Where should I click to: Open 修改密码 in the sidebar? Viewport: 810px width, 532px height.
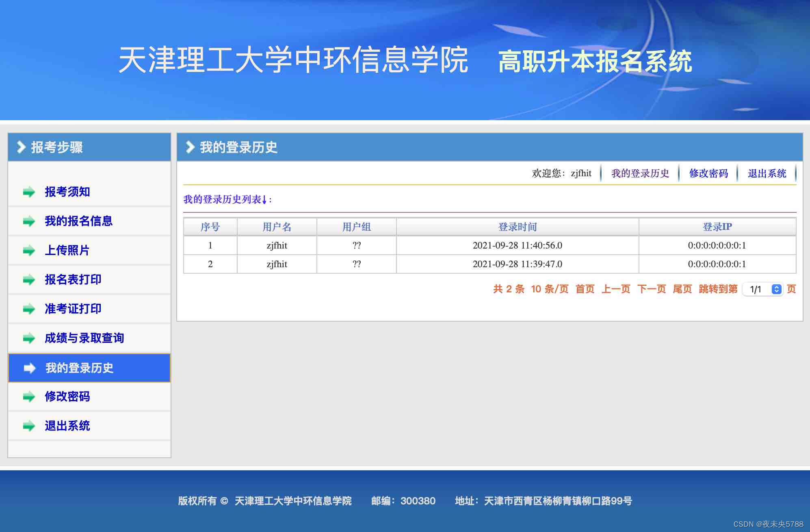pyautogui.click(x=67, y=396)
